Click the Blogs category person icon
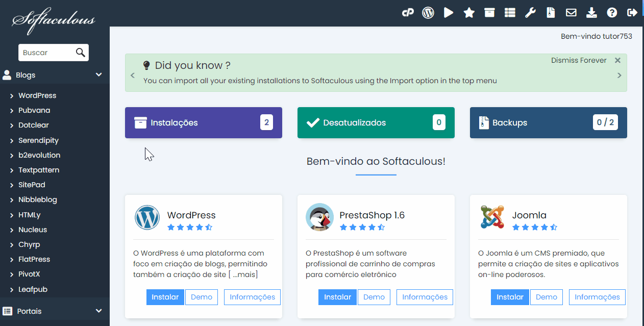This screenshot has height=326, width=644. [x=7, y=75]
